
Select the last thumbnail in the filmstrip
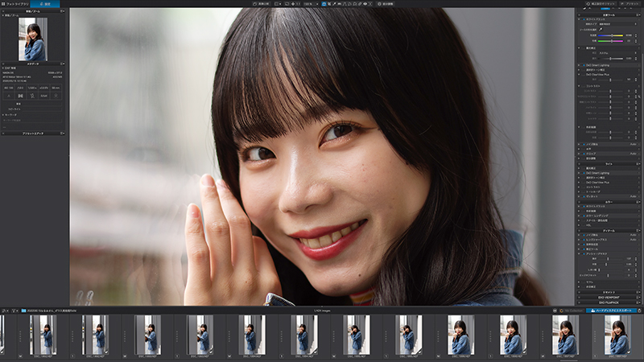617,335
